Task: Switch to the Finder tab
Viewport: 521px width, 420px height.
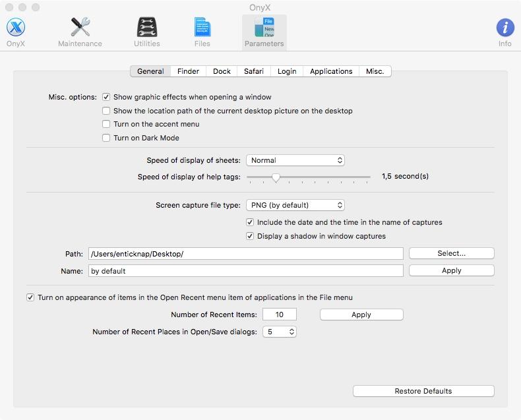Action: pos(188,71)
